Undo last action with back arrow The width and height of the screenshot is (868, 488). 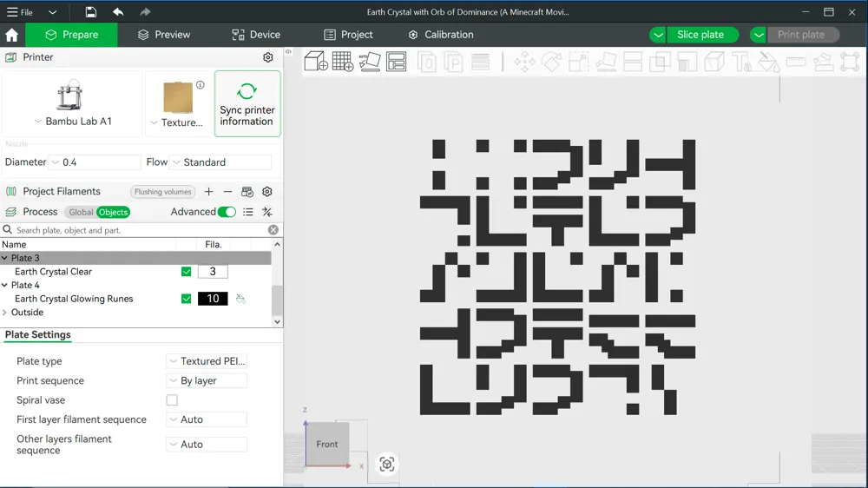click(x=118, y=11)
